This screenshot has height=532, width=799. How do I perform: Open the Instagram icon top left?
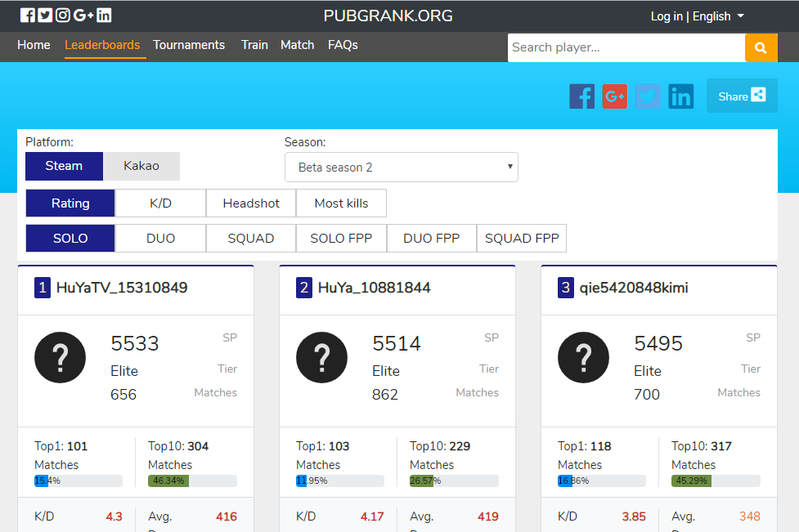(x=63, y=15)
